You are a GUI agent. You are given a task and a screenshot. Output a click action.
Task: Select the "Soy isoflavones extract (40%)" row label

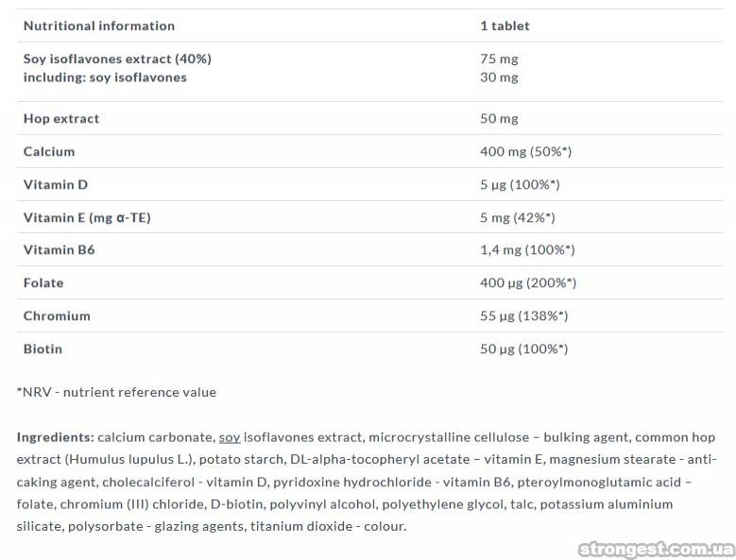point(117,59)
